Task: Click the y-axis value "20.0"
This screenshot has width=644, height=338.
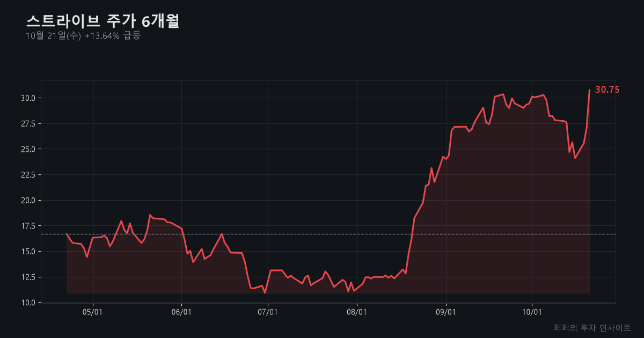Action: (x=29, y=201)
